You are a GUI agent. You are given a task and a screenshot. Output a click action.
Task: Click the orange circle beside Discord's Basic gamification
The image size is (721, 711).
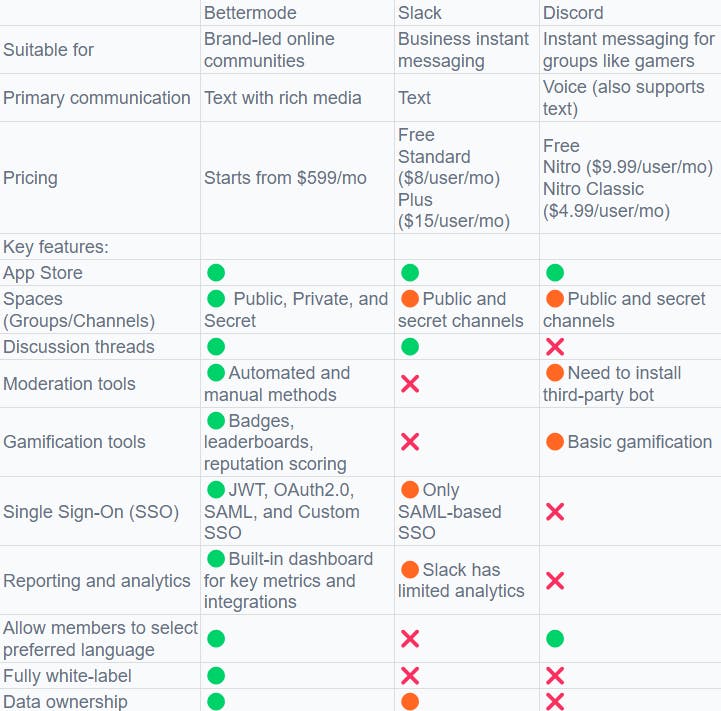[555, 442]
